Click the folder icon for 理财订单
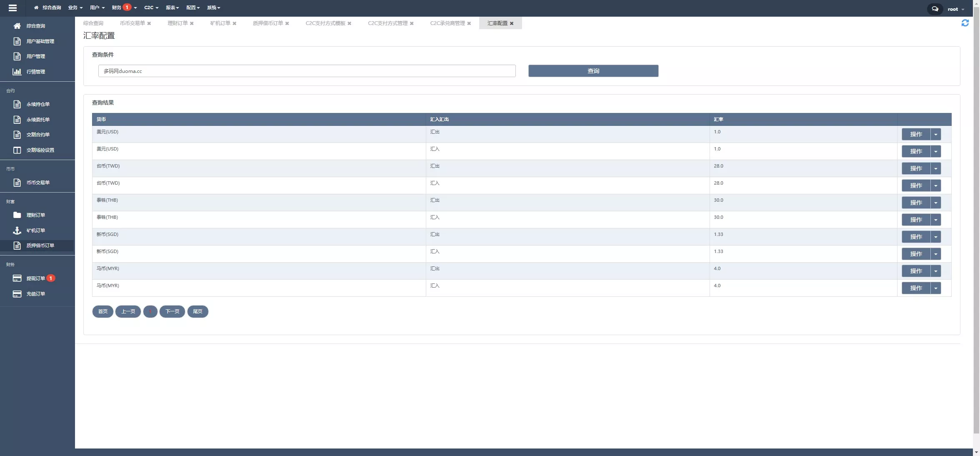Screen dimensions: 980x456 point(17,215)
